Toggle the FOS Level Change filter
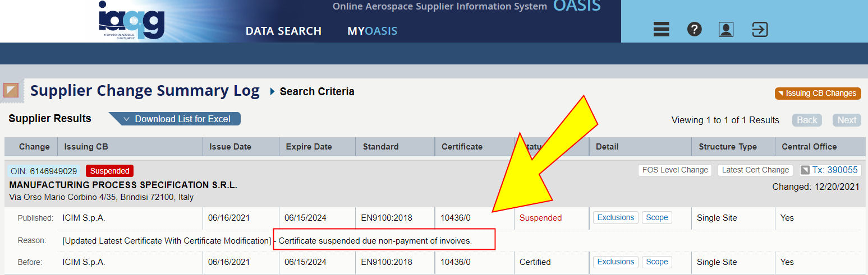868x275 pixels. [x=674, y=170]
